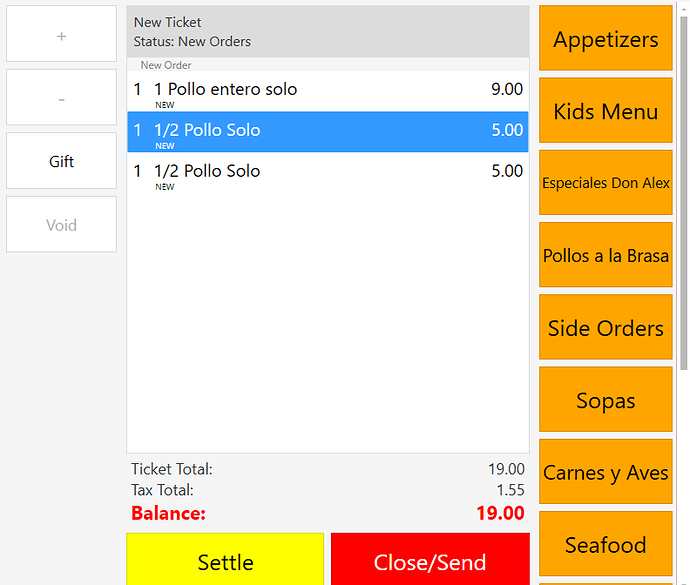Select the highlighted 1/2 Pollo Solo order
This screenshot has width=690, height=585.
click(x=328, y=132)
